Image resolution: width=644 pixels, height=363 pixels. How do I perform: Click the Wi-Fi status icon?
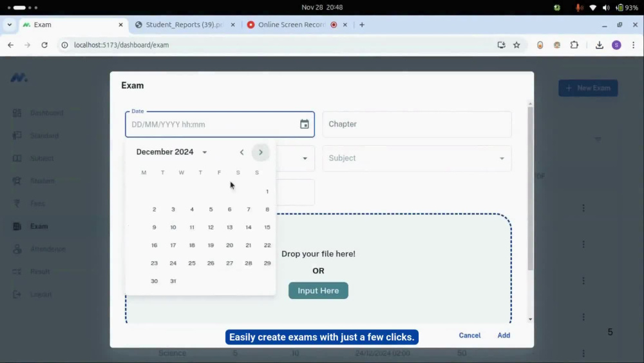coord(592,7)
